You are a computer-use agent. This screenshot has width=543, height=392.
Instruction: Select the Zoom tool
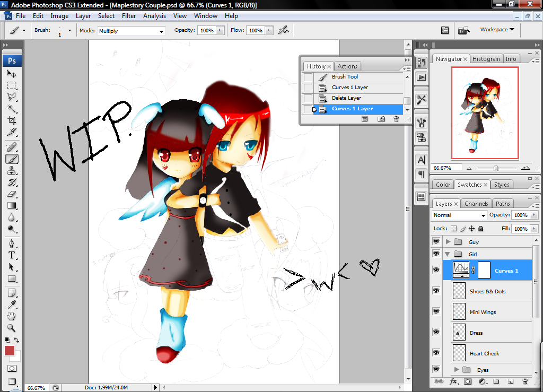[x=12, y=328]
